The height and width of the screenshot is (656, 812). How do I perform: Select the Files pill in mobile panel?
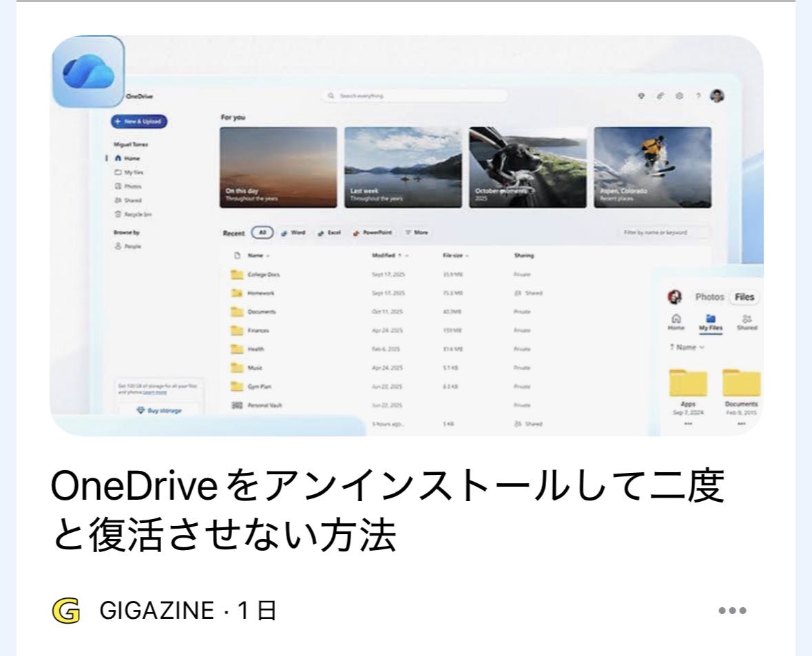click(744, 297)
